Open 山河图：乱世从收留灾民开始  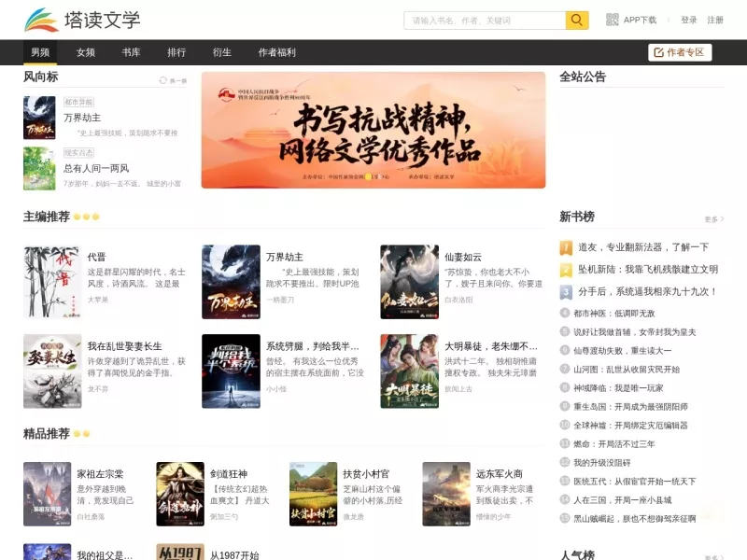click(x=627, y=369)
